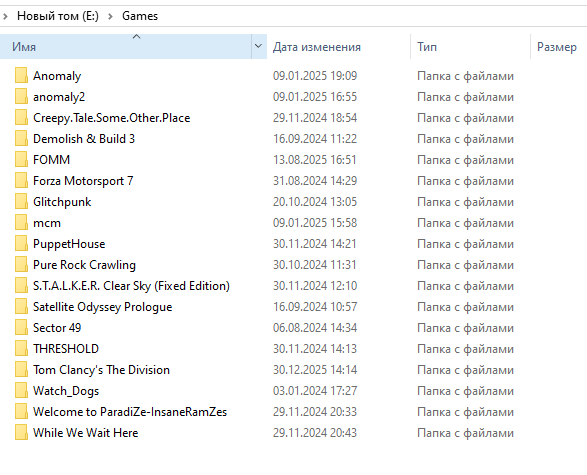The image size is (587, 475).
Task: Click the date 03.01.2024 17:27
Action: pyautogui.click(x=315, y=390)
